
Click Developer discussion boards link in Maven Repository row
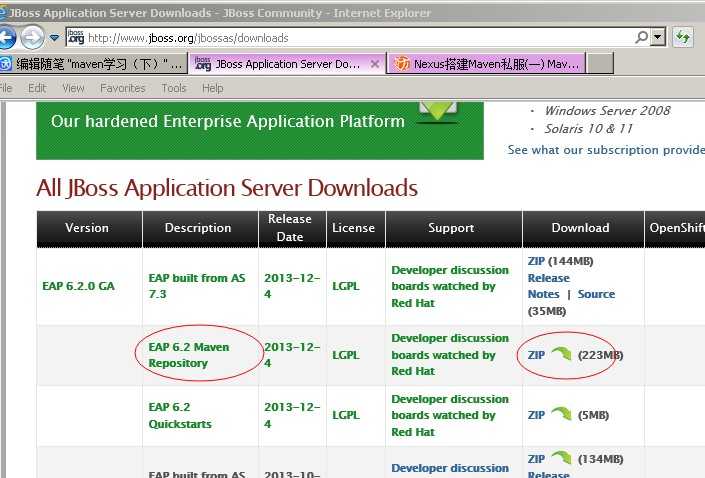[450, 355]
